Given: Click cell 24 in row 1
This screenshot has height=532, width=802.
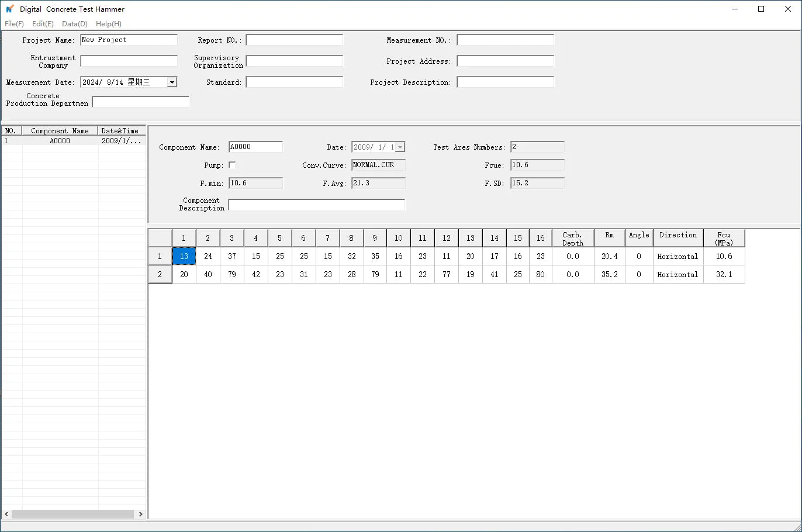Looking at the screenshot, I should point(208,256).
